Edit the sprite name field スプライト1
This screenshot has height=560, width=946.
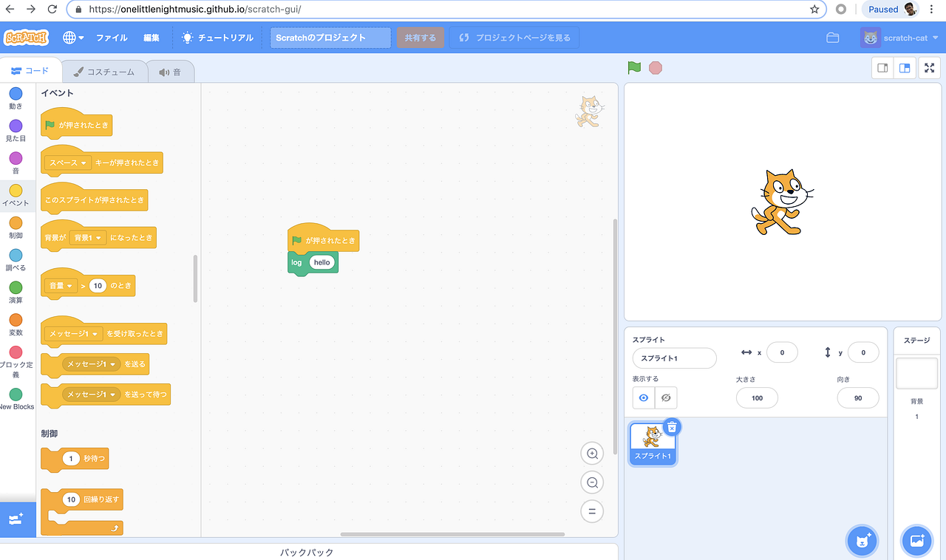tap(673, 358)
